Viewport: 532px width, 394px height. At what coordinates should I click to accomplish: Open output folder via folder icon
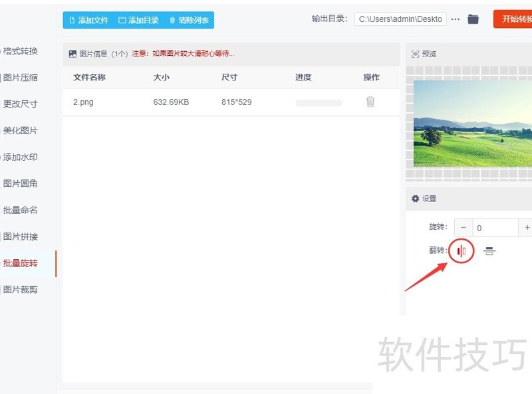coord(473,19)
